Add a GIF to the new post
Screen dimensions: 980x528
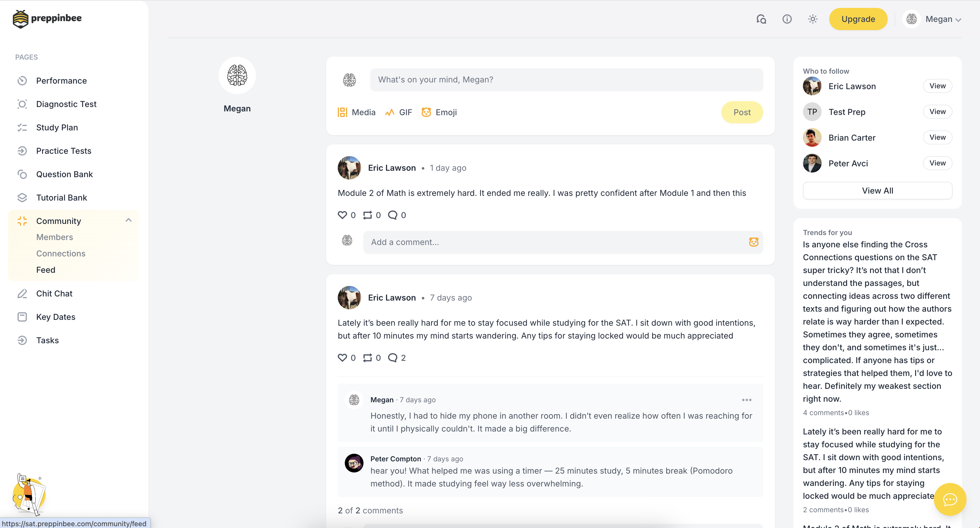pos(398,112)
